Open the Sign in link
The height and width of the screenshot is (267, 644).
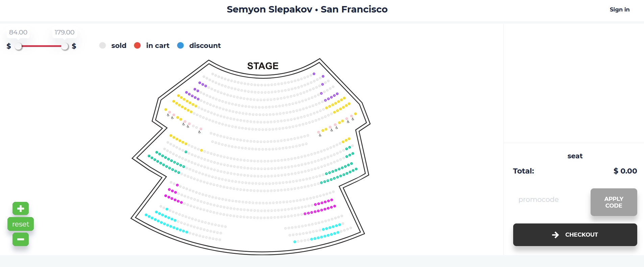(619, 9)
